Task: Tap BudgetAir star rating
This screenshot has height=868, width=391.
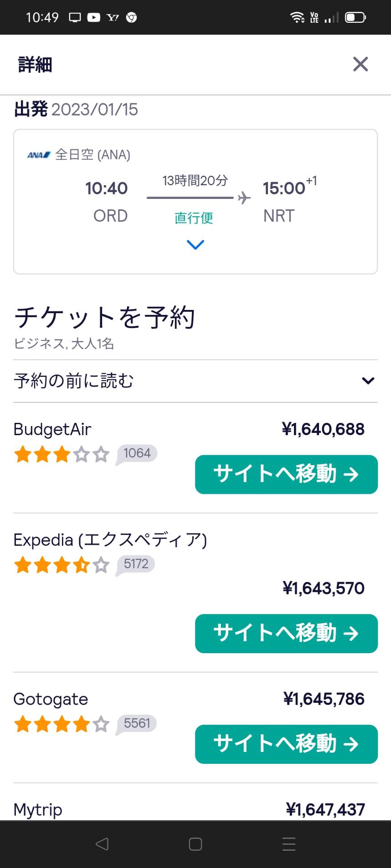Action: 62,454
